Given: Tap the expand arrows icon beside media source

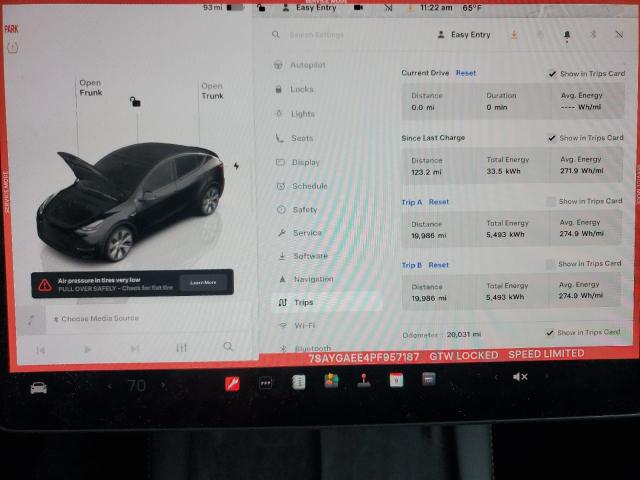Looking at the screenshot, I should click(31, 320).
